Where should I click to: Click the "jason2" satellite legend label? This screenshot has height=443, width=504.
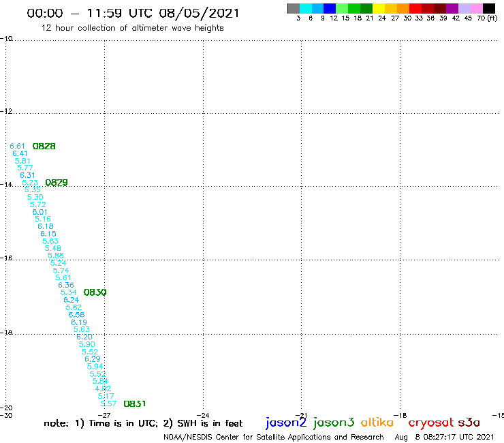[286, 423]
